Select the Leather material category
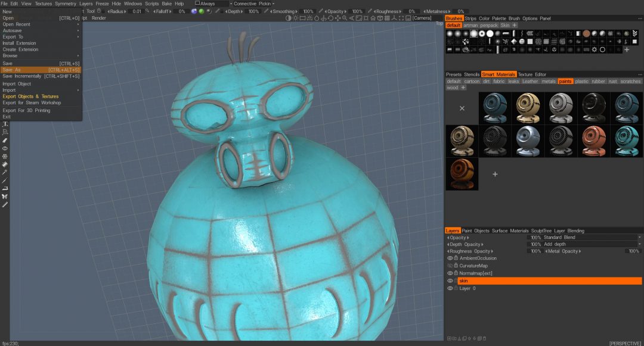This screenshot has width=644, height=346. click(x=530, y=81)
